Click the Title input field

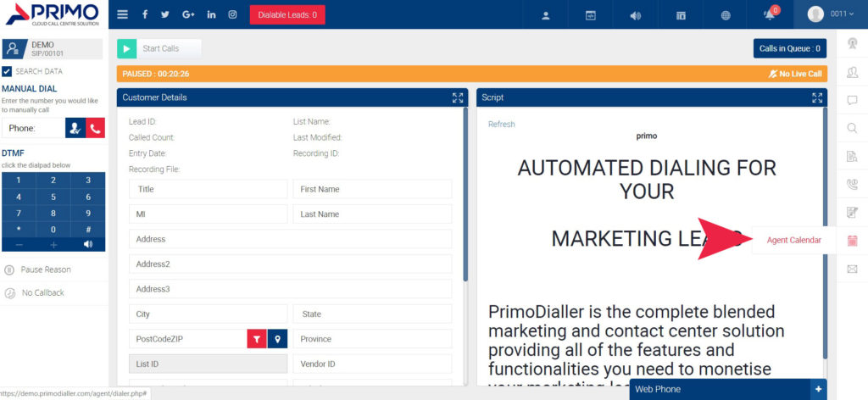(209, 189)
